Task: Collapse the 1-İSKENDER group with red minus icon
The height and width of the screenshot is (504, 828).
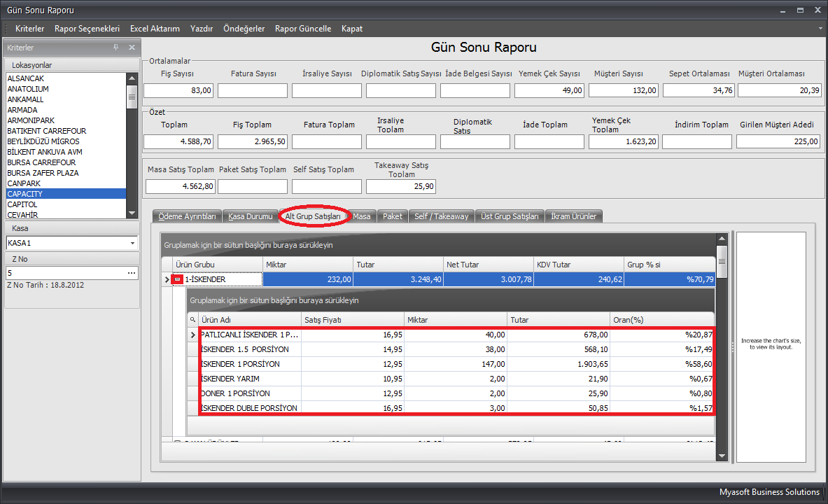Action: pos(178,279)
